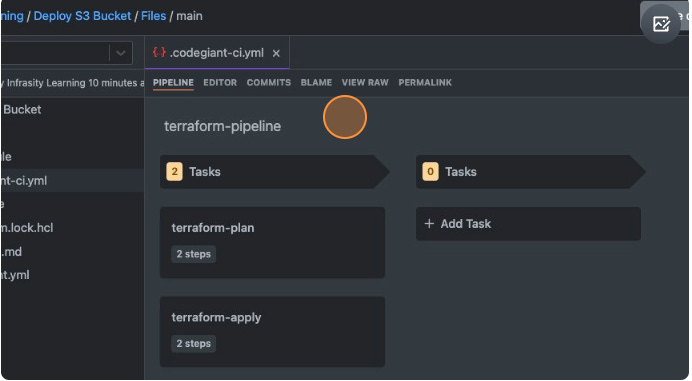Select the PIPELINE tab
Screen dimensions: 692x381
[x=173, y=83]
